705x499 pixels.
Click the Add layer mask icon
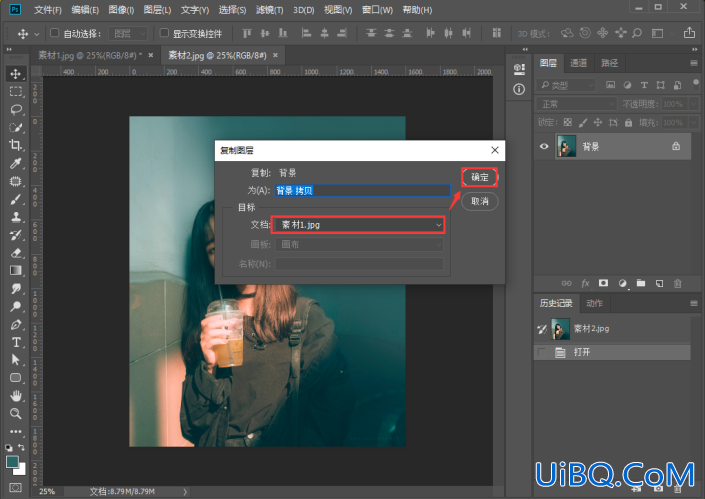pos(603,283)
